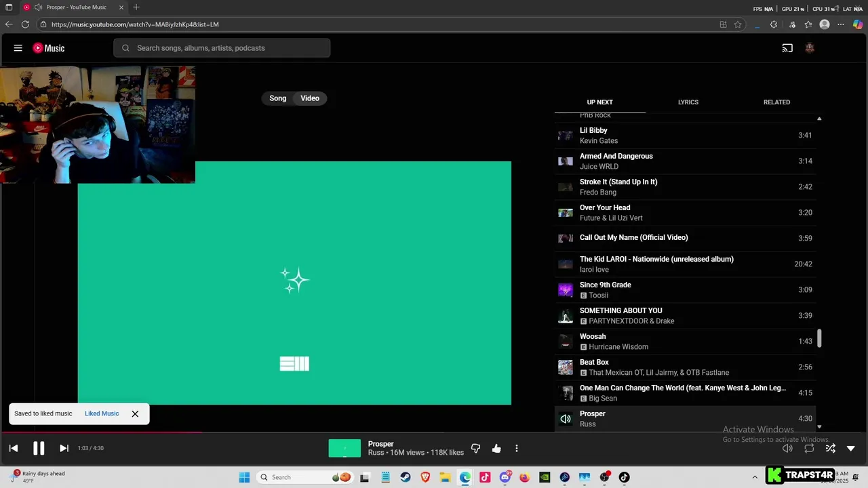Play Armed And Dangerous by Juice WRLD

685,161
